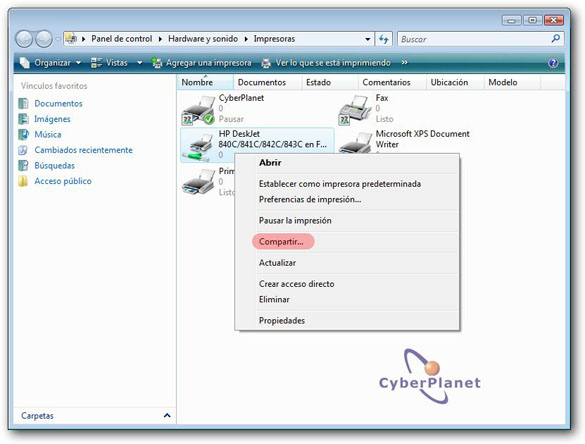The image size is (585, 444).
Task: Click the Ubicación column header
Action: pyautogui.click(x=455, y=82)
